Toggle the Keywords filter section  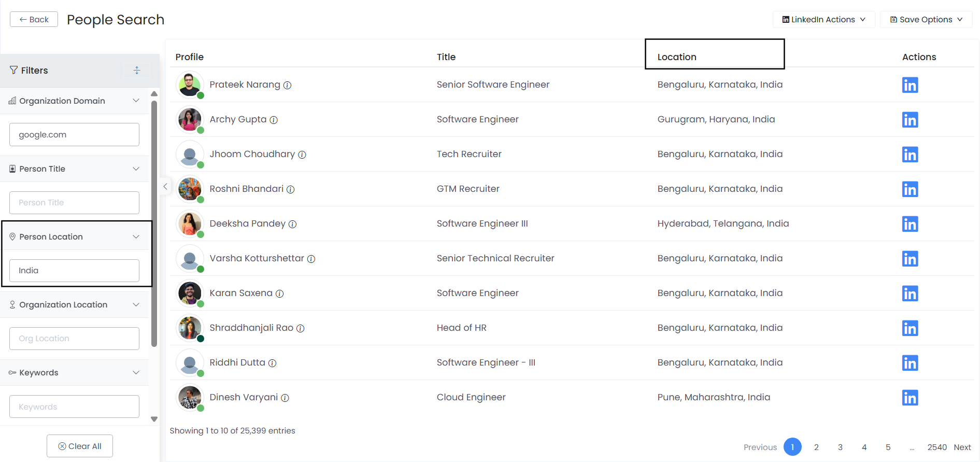pyautogui.click(x=136, y=373)
